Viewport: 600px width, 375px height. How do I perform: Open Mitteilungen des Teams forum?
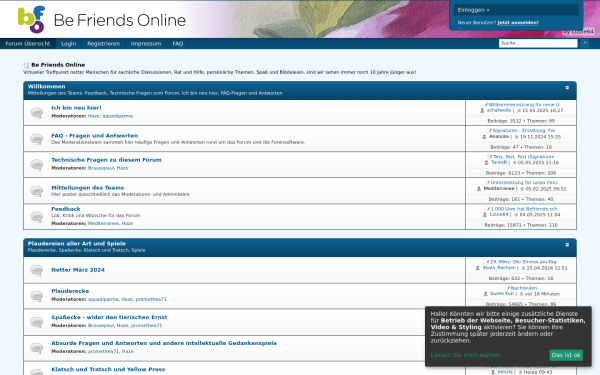[x=88, y=188]
